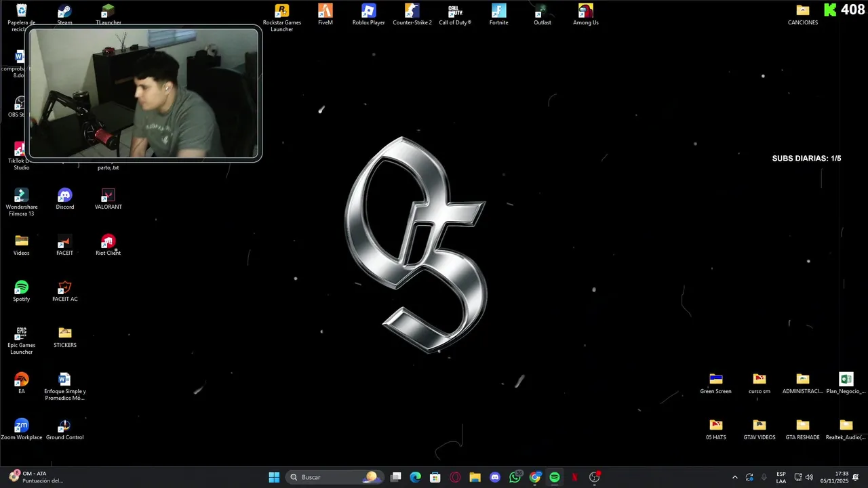Open the FiveM desktop icon
The image size is (868, 488).
tap(325, 14)
